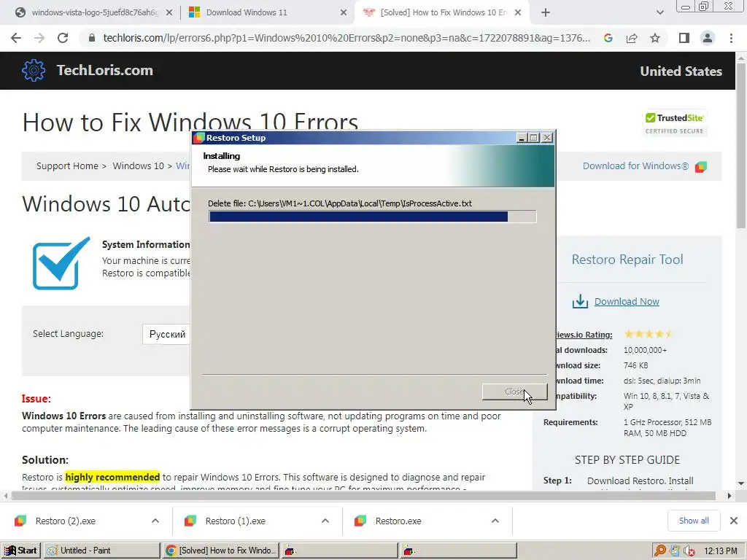
Task: Click the share page icon
Action: pyautogui.click(x=632, y=38)
